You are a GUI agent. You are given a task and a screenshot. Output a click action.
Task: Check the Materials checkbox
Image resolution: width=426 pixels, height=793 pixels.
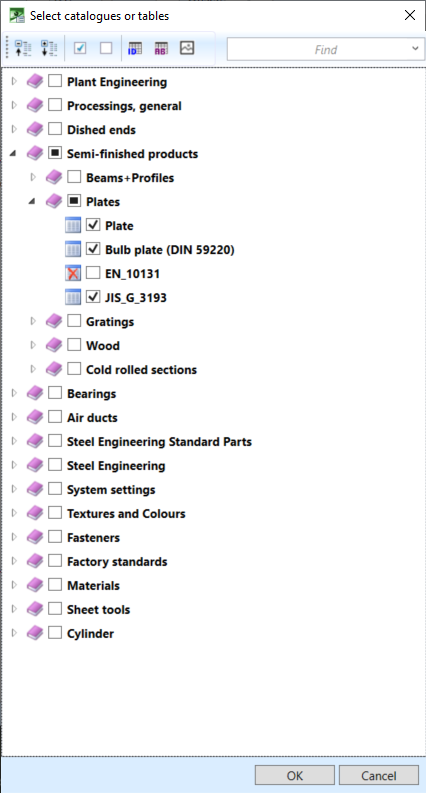(x=55, y=585)
